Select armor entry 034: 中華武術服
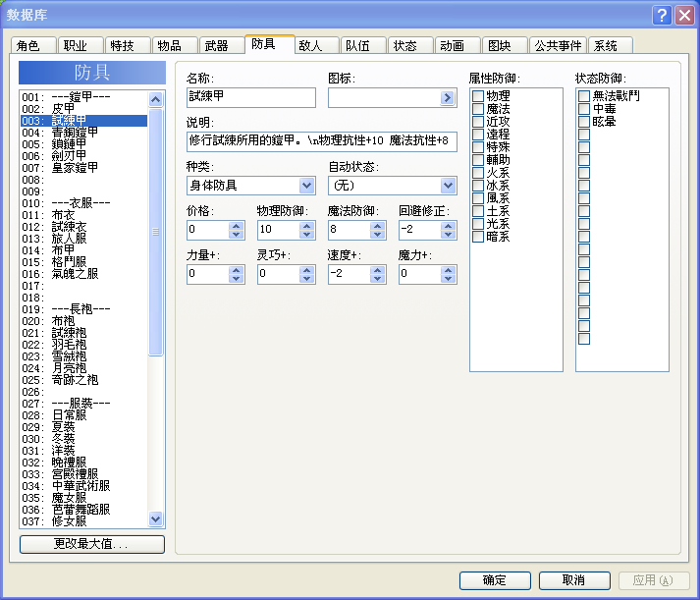This screenshot has height=600, width=700. (83, 486)
